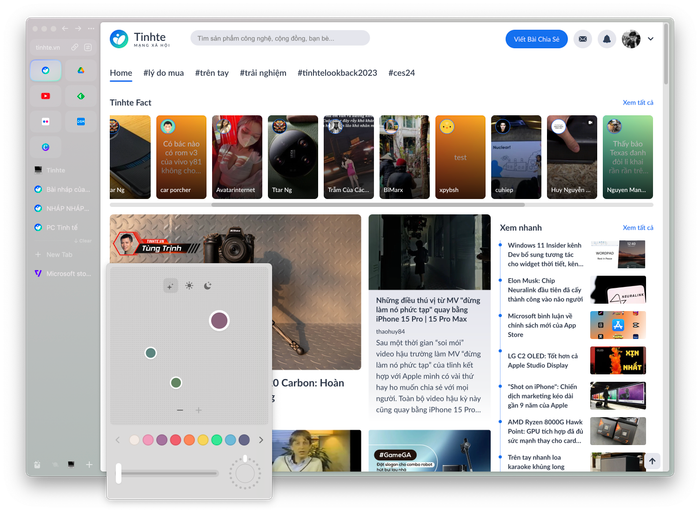Open the pinned Tinhte favorite tile

pyautogui.click(x=46, y=71)
